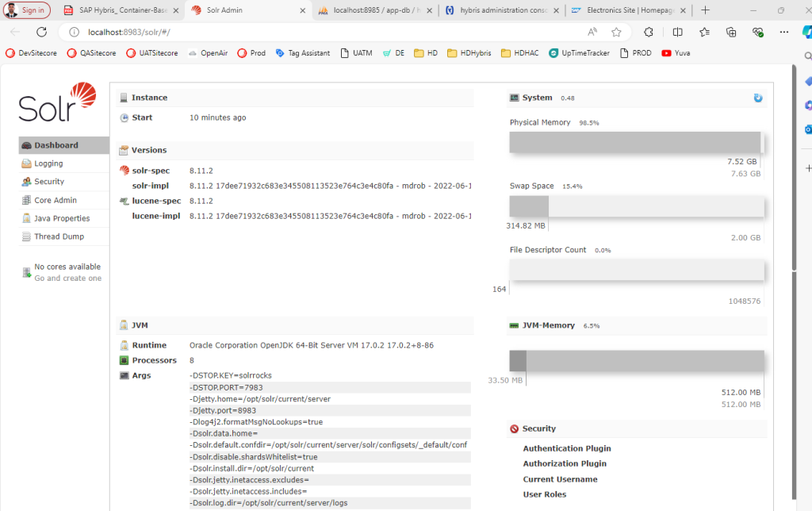Open Thread Dump page
Viewport: 812px width, 511px height.
click(59, 236)
